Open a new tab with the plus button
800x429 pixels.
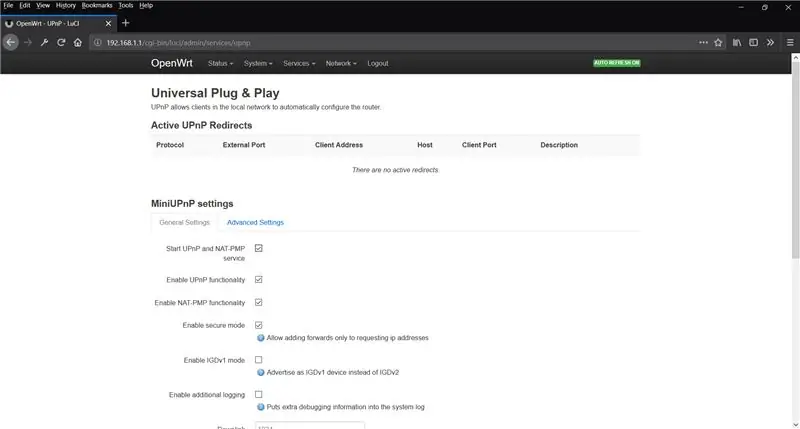click(x=126, y=23)
